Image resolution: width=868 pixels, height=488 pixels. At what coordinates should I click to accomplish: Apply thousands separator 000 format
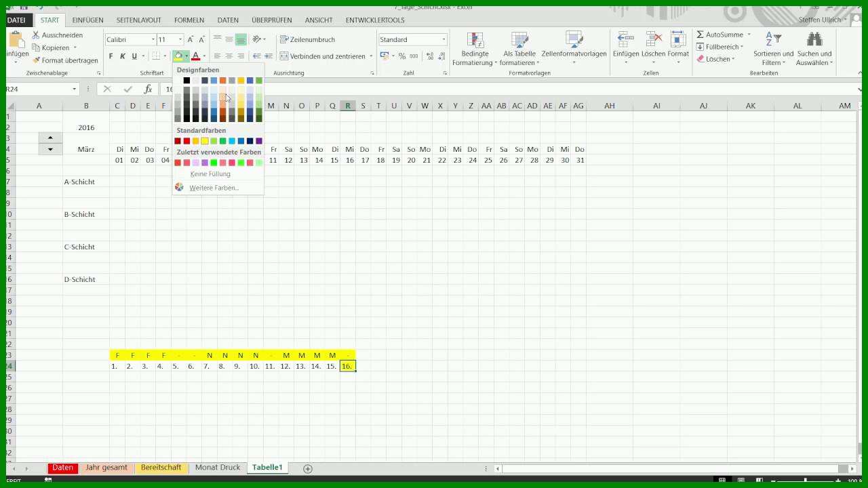(413, 56)
